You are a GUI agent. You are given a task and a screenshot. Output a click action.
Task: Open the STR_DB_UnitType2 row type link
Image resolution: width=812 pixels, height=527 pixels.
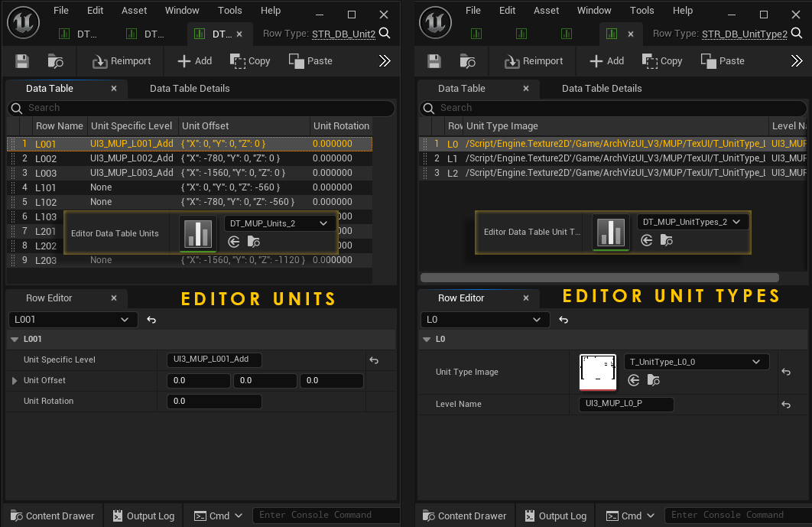tap(744, 34)
